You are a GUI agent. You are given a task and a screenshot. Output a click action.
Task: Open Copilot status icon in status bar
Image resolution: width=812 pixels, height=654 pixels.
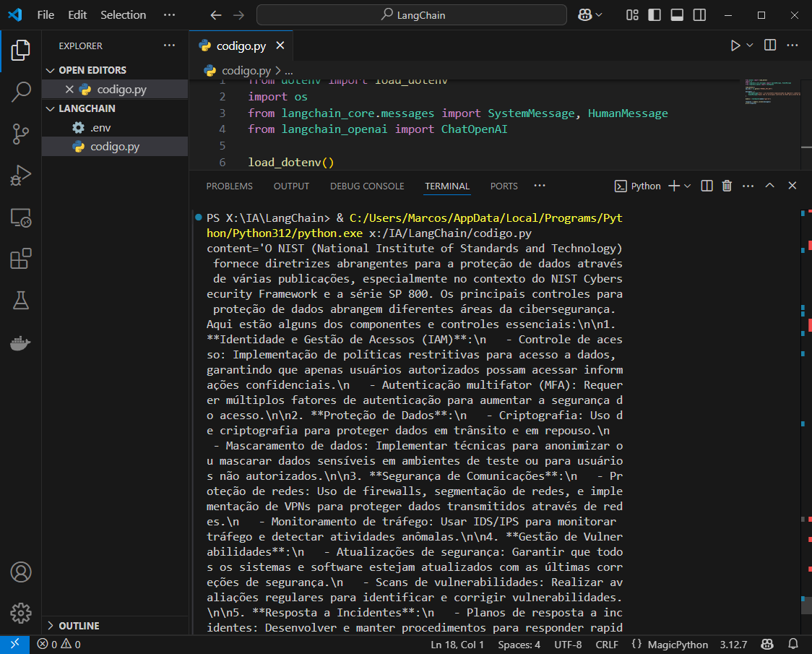pos(767,644)
